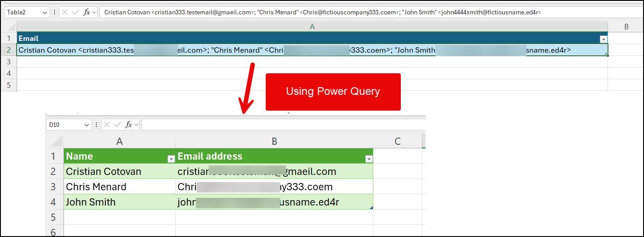The width and height of the screenshot is (644, 237).
Task: Cancel the entry in the top formula bar
Action: click(x=65, y=13)
